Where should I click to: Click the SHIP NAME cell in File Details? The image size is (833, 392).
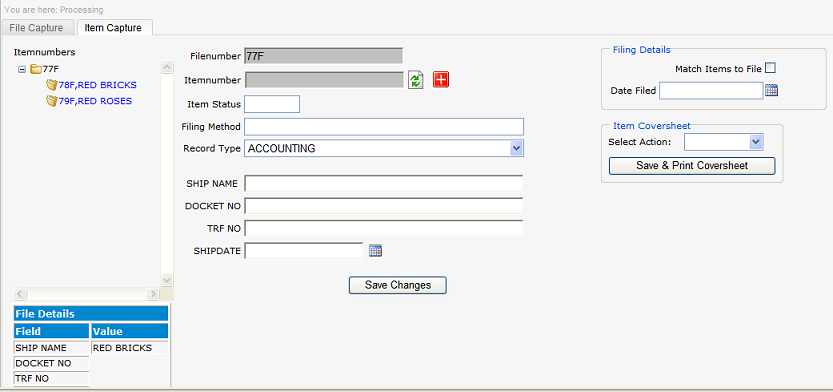point(52,348)
